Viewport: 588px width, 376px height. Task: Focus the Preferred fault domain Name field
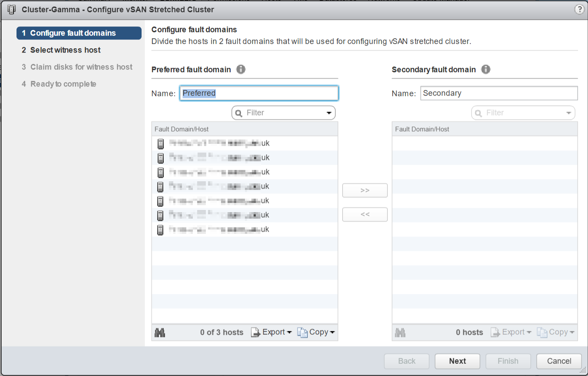coord(259,93)
